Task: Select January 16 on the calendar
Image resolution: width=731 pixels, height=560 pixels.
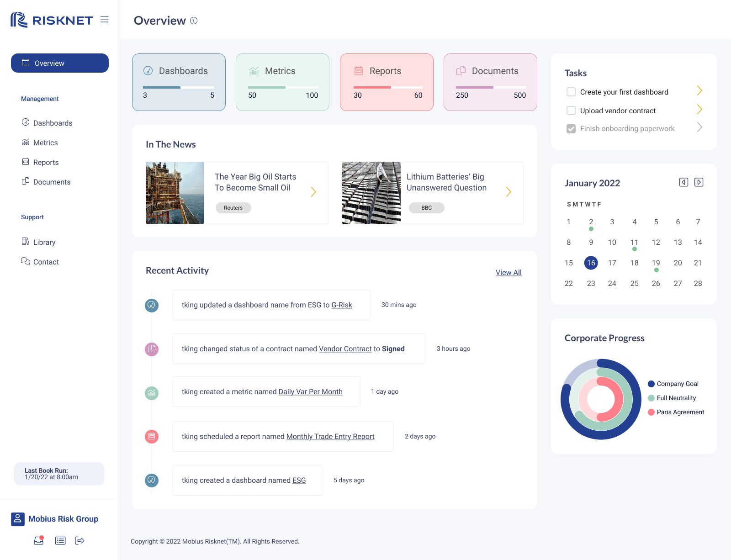Action: click(x=591, y=263)
